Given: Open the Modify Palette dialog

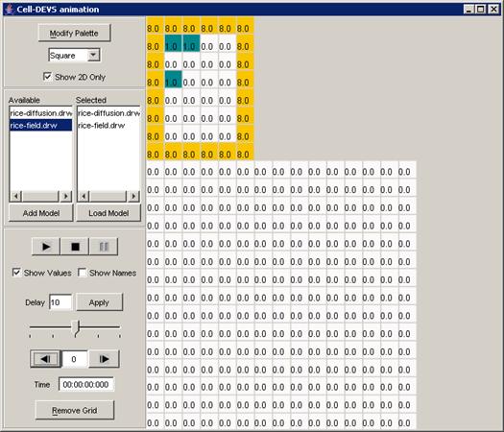Looking at the screenshot, I should point(74,33).
